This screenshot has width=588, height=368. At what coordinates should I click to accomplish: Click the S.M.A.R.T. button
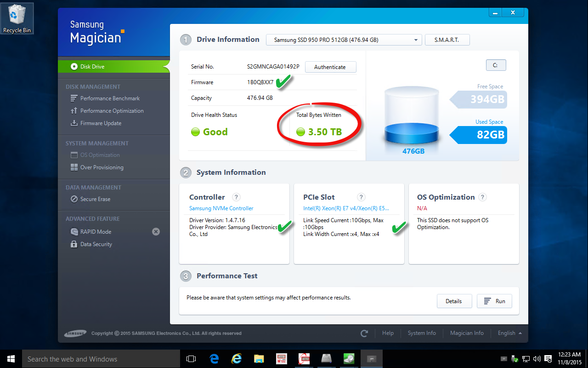tap(447, 40)
